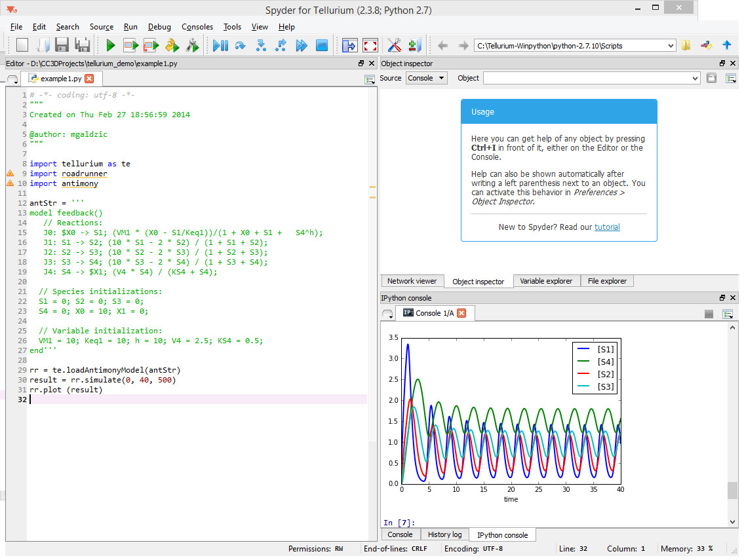The image size is (744, 560).
Task: Run the file with the green play icon
Action: (x=111, y=46)
